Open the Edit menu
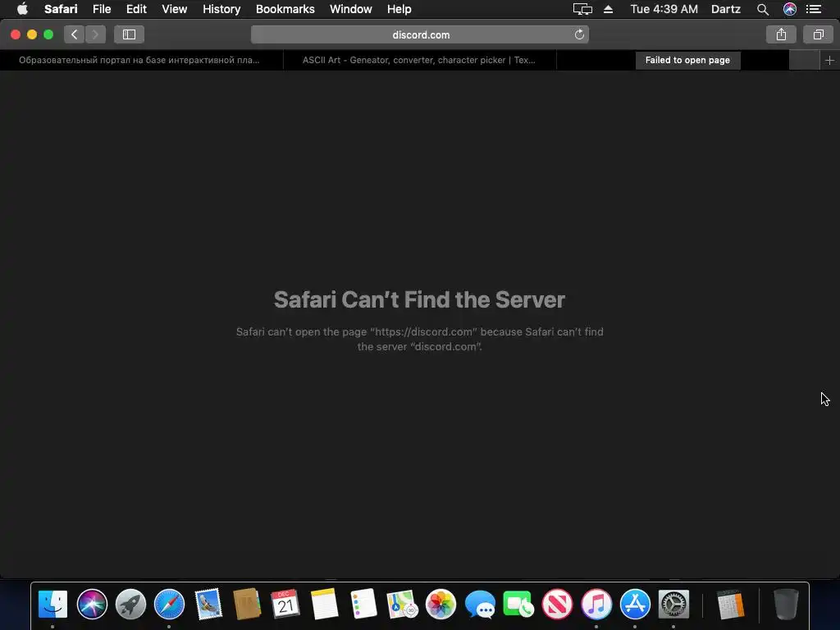The image size is (840, 630). coord(136,9)
